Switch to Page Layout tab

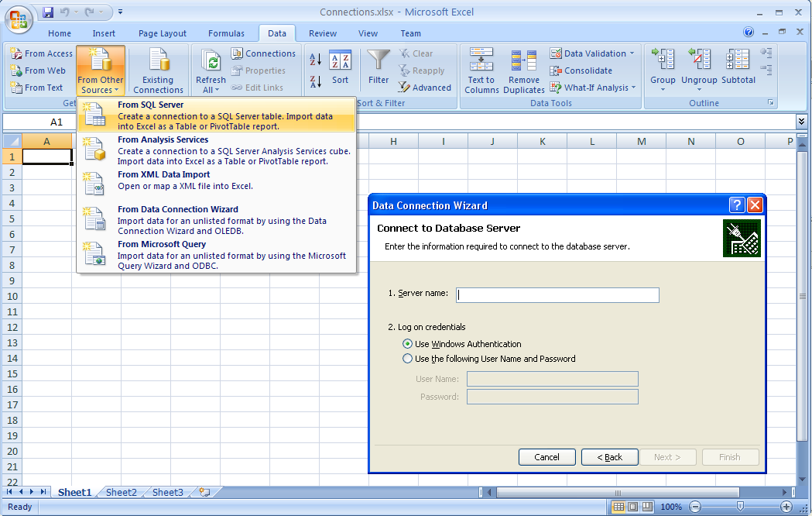click(x=162, y=33)
